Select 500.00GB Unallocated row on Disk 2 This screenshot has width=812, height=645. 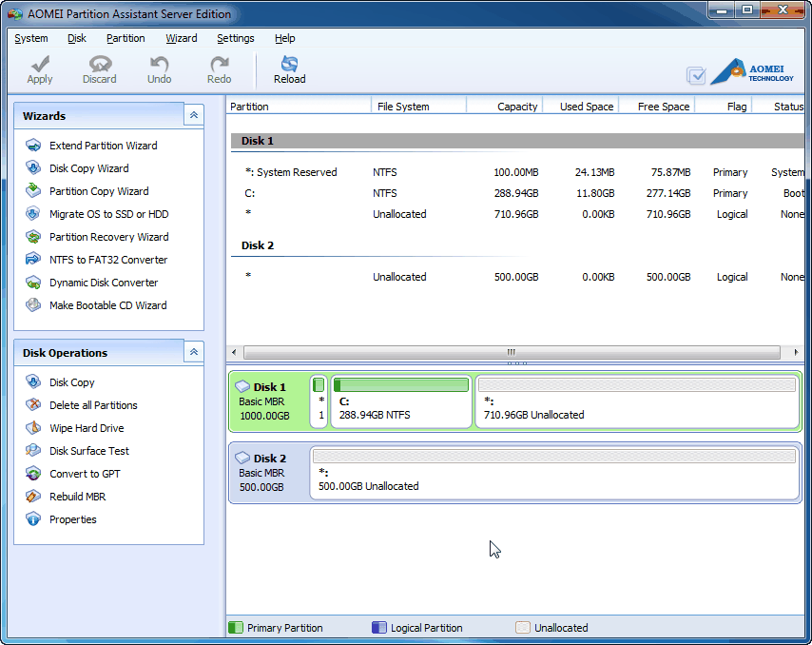[517, 277]
